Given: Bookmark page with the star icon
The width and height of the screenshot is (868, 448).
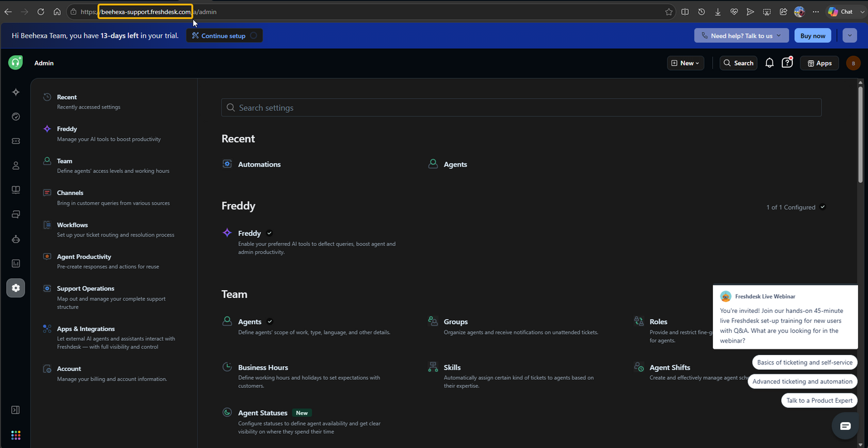Looking at the screenshot, I should pyautogui.click(x=668, y=12).
